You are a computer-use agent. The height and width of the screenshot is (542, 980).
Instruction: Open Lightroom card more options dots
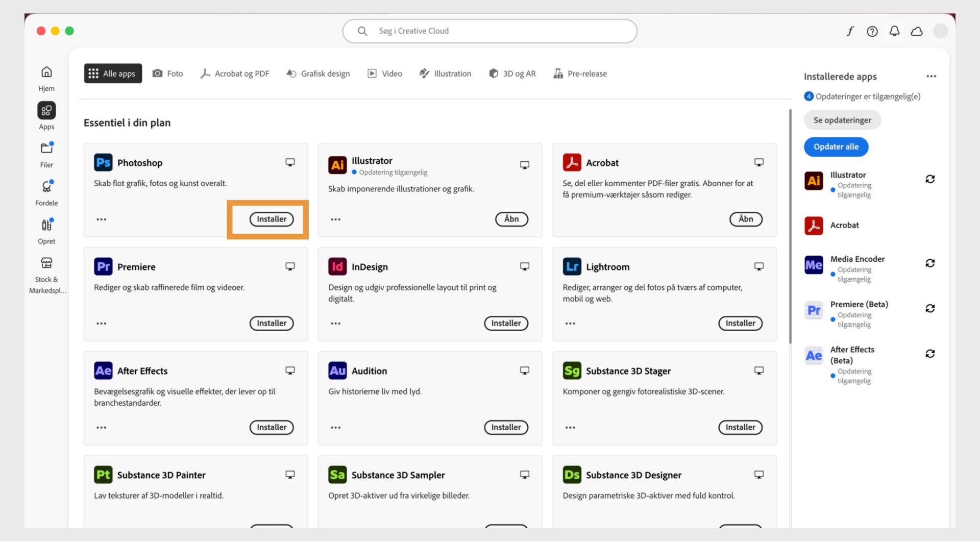(x=570, y=324)
